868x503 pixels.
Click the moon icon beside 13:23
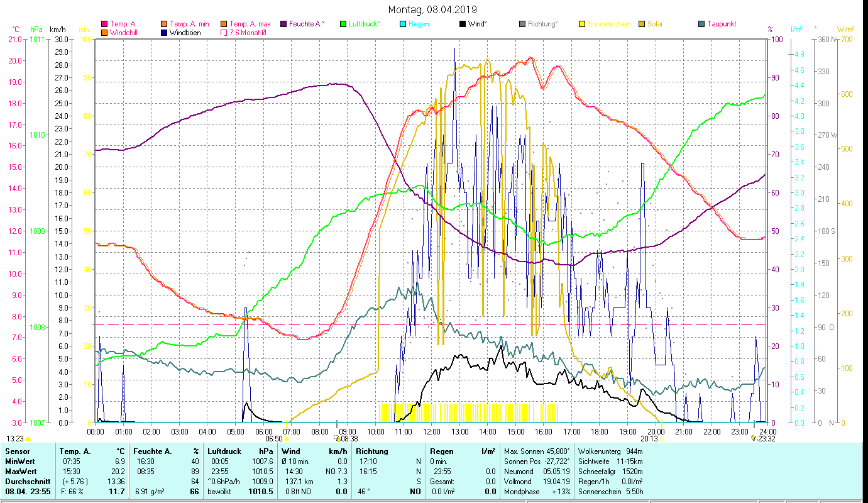(28, 439)
